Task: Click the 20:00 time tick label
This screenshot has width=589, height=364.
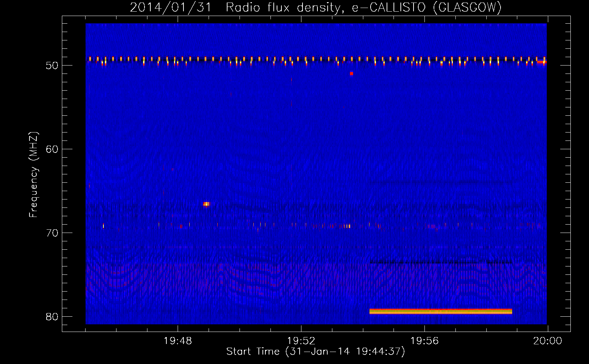Action: point(548,341)
